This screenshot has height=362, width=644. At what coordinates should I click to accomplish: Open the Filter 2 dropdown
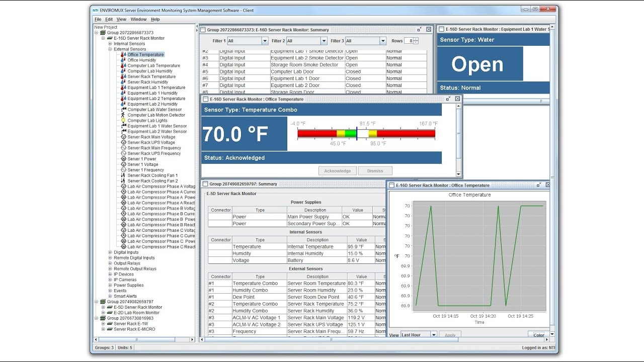[x=324, y=41]
